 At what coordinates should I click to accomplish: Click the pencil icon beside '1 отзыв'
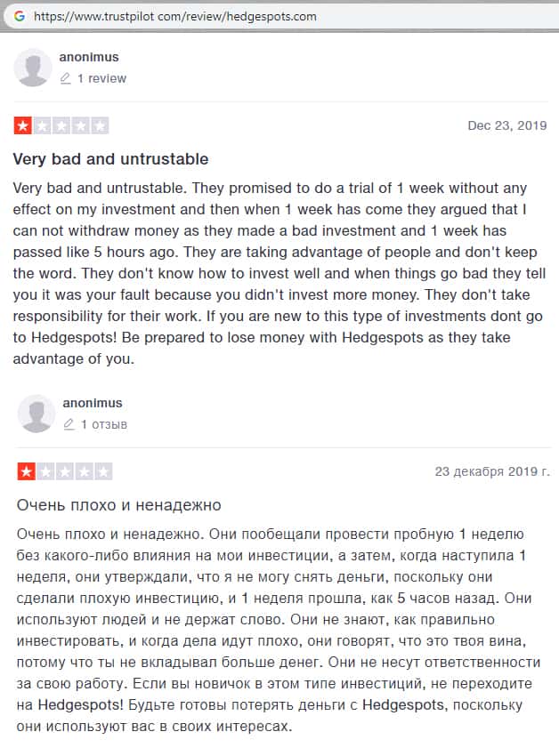(69, 425)
